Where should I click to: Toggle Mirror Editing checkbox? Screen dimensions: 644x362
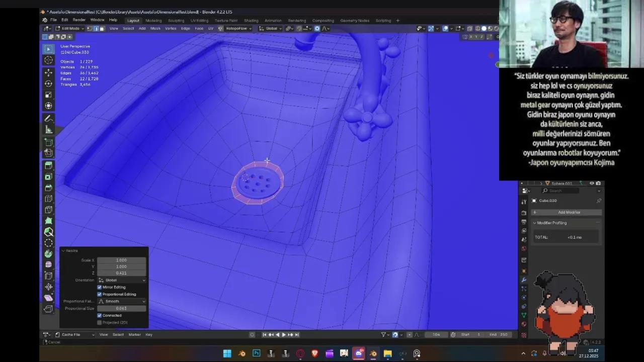(x=99, y=287)
